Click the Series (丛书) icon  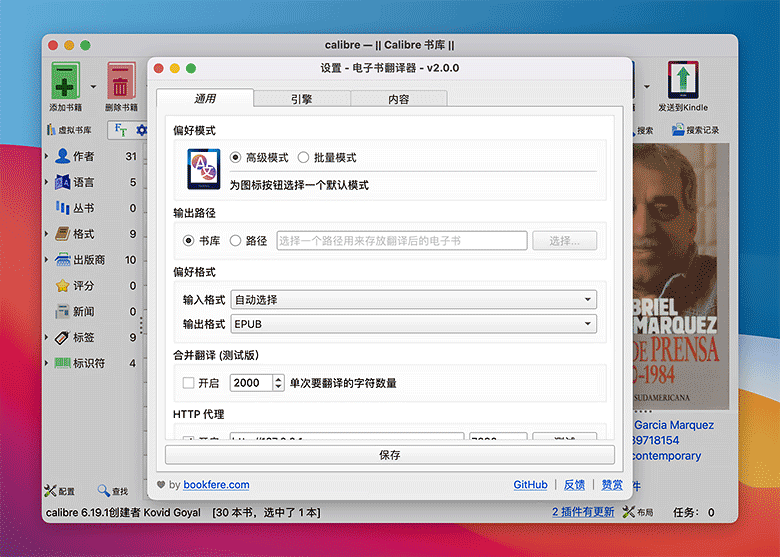pyautogui.click(x=63, y=208)
